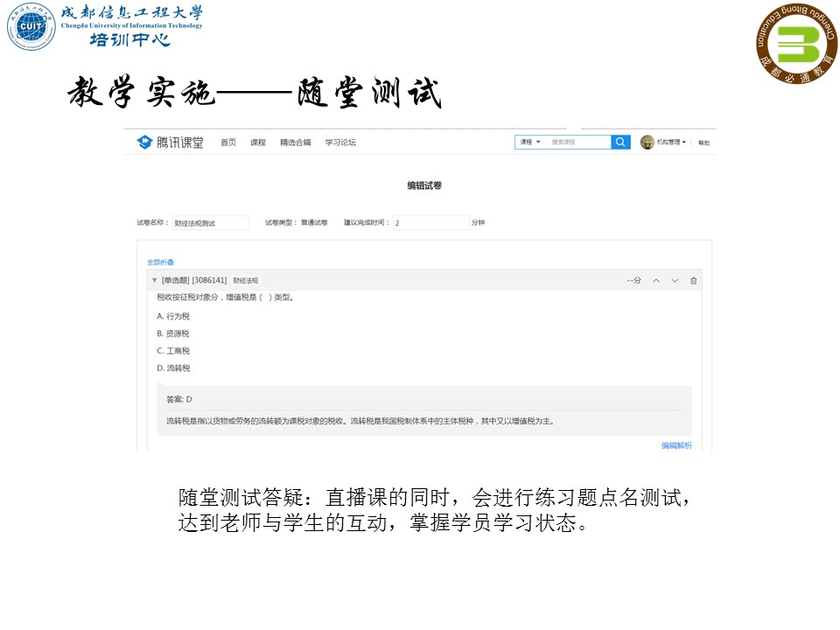The width and height of the screenshot is (840, 630).
Task: Click the --分 score field
Action: coord(634,280)
